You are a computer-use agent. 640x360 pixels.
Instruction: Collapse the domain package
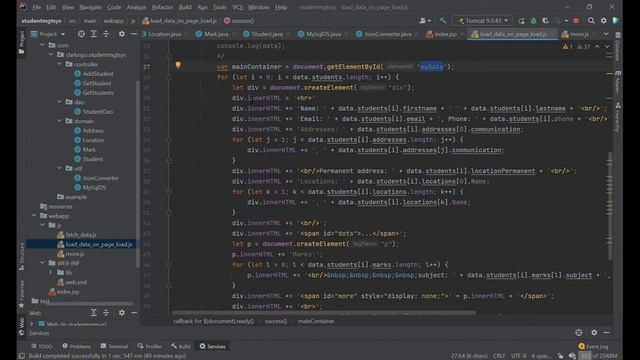(60, 121)
